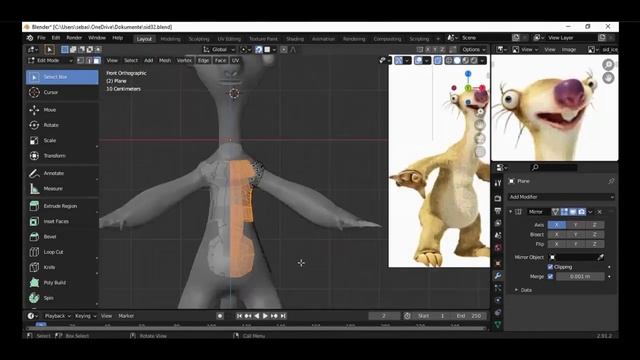Switch to the UV Editing workspace tab
This screenshot has height=360, width=640.
(229, 39)
